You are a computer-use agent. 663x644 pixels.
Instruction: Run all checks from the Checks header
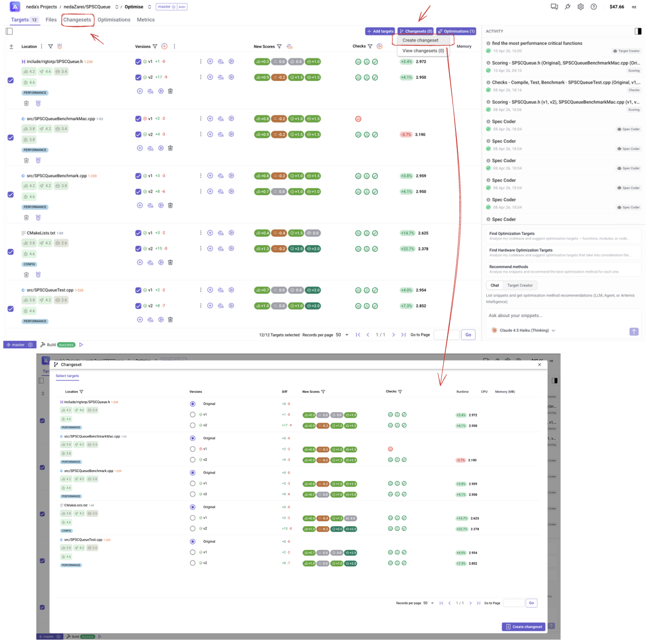pos(380,46)
